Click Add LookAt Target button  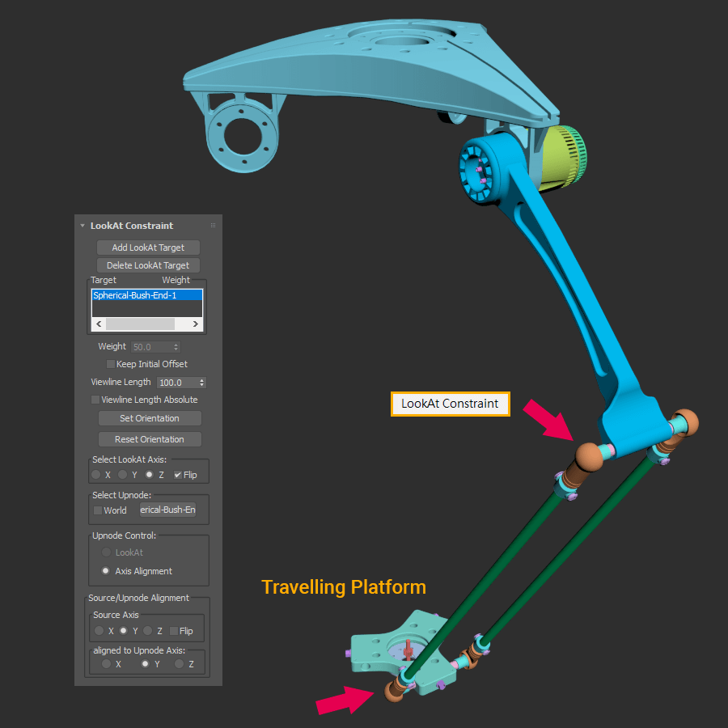pyautogui.click(x=148, y=248)
